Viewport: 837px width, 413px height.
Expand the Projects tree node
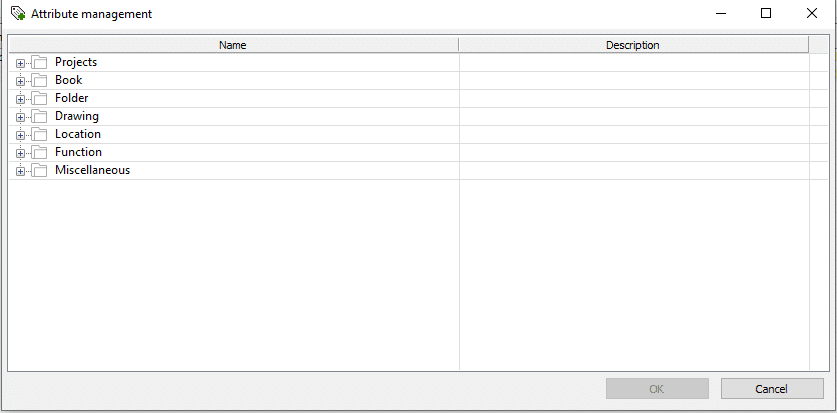[x=21, y=63]
